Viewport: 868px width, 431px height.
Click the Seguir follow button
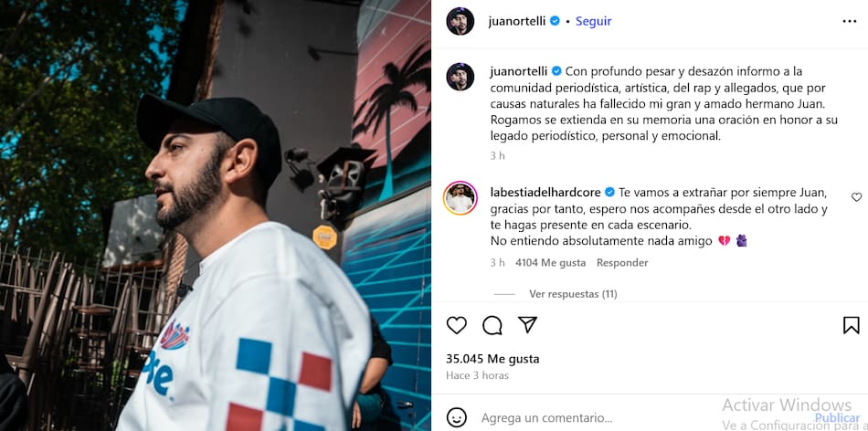[593, 21]
